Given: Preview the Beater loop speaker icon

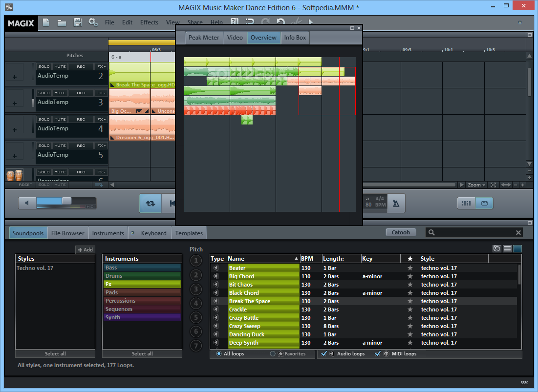Looking at the screenshot, I should [x=216, y=268].
